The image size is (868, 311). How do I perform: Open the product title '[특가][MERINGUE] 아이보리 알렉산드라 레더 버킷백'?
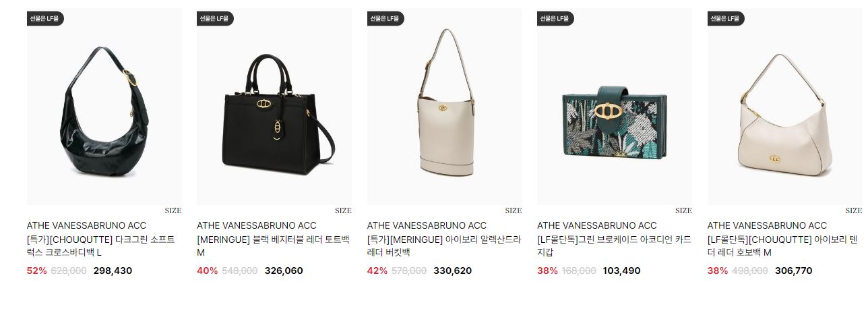pyautogui.click(x=444, y=246)
